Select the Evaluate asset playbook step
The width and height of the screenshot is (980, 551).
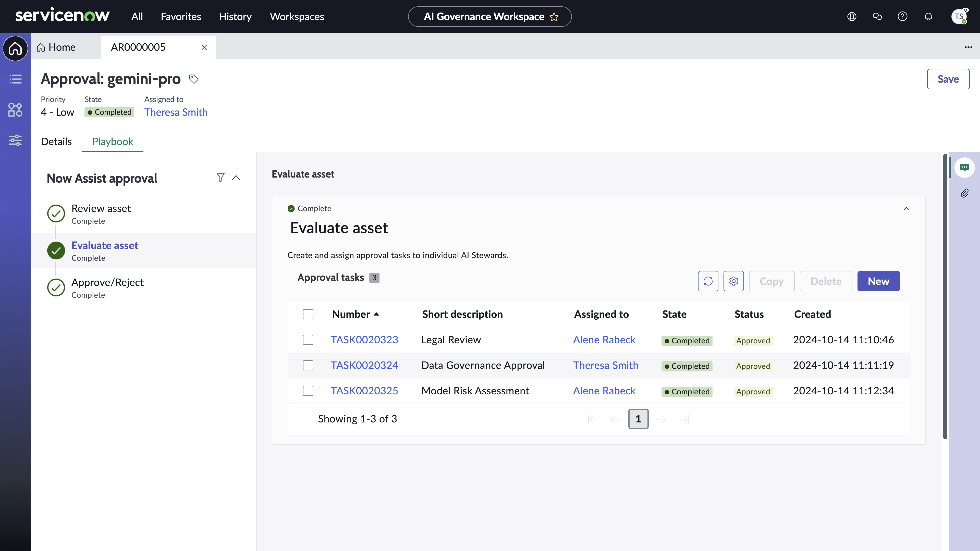pos(143,251)
